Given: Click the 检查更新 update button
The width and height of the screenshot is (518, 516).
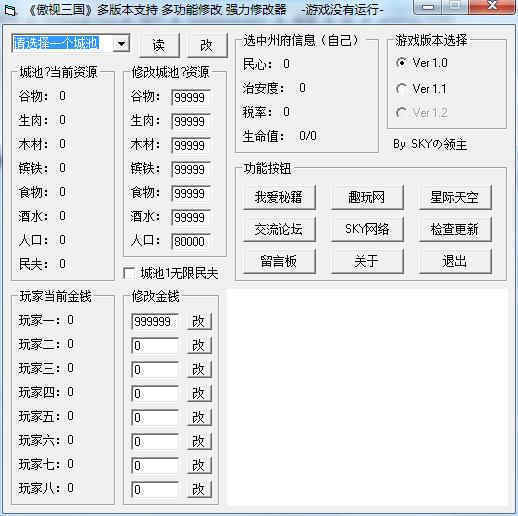Looking at the screenshot, I should point(455,229).
